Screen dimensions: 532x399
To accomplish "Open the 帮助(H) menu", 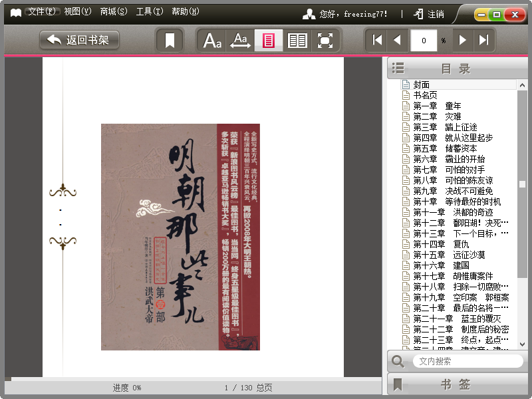I will [x=186, y=11].
